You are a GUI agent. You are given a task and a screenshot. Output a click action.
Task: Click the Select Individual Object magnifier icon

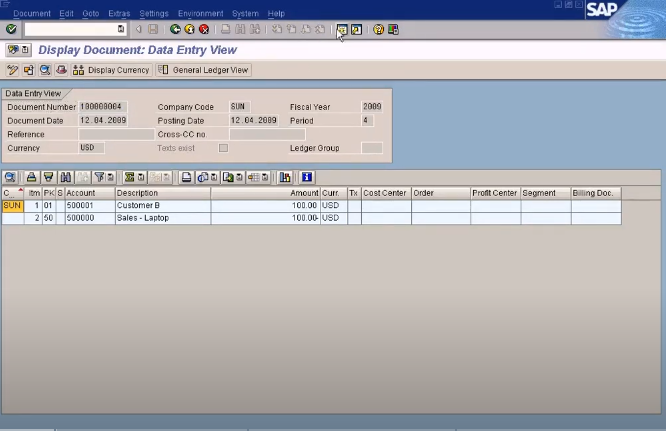(45, 70)
